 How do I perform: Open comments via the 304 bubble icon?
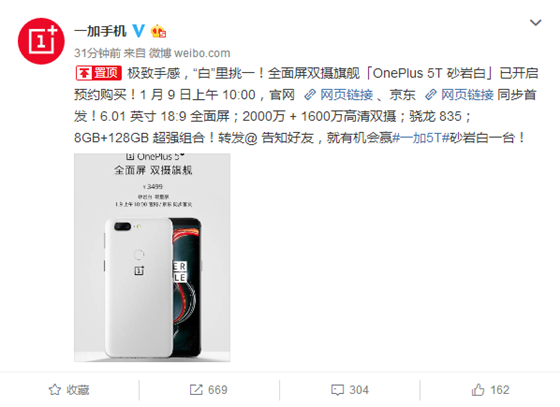point(338,390)
